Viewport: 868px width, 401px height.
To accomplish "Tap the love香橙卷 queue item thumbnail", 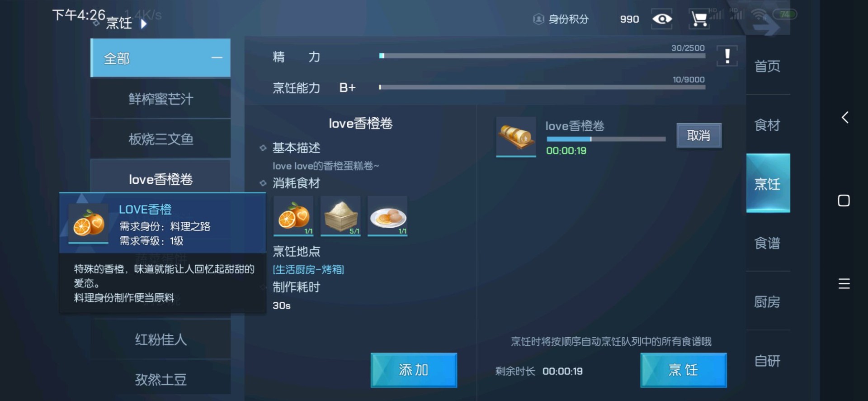I will tap(516, 137).
